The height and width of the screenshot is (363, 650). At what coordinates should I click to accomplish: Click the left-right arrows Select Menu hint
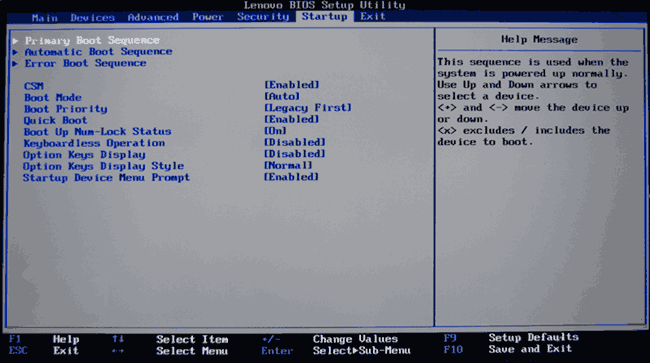tap(170, 351)
